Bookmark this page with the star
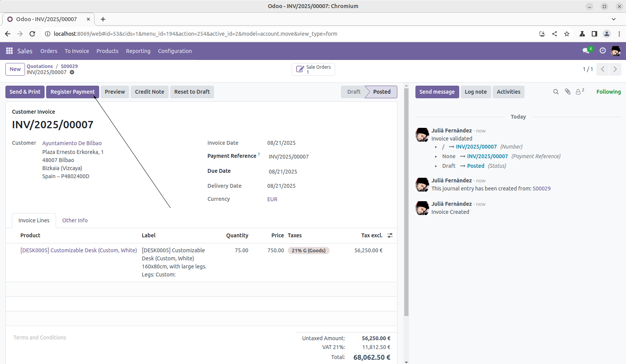Image resolution: width=626 pixels, height=364 pixels. point(567,34)
